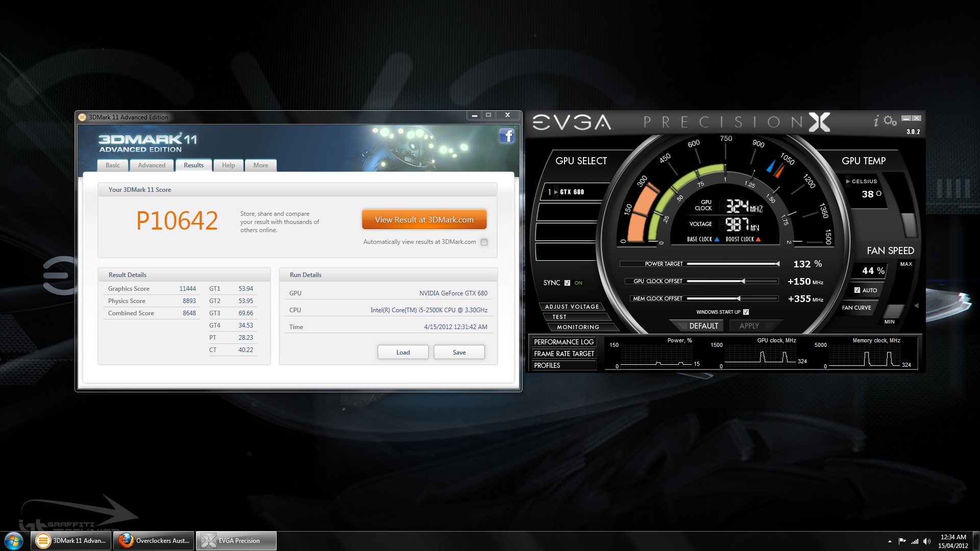The image size is (980, 551).
Task: Click the 132 % power target value
Action: pos(807,264)
